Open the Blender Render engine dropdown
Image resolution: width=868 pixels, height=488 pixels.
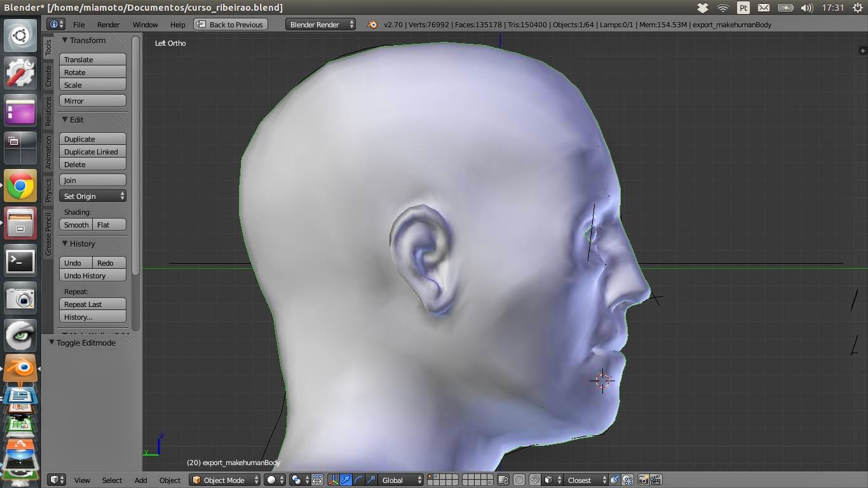click(321, 24)
